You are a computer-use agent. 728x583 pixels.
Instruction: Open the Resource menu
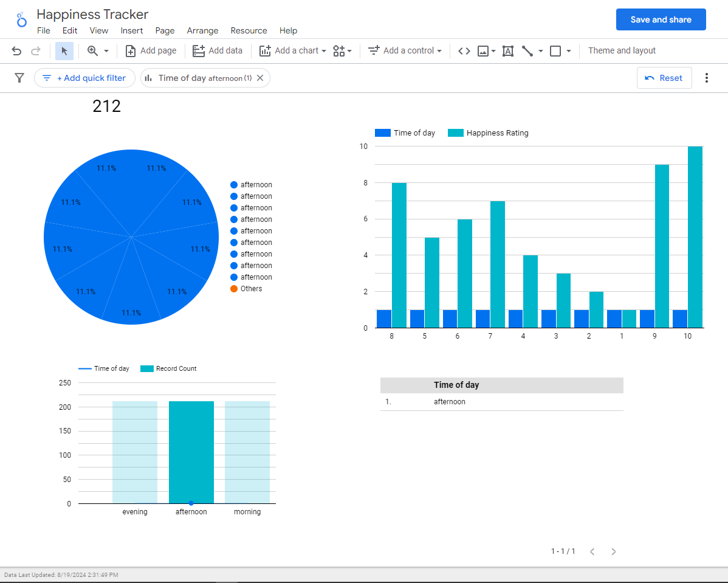[249, 30]
